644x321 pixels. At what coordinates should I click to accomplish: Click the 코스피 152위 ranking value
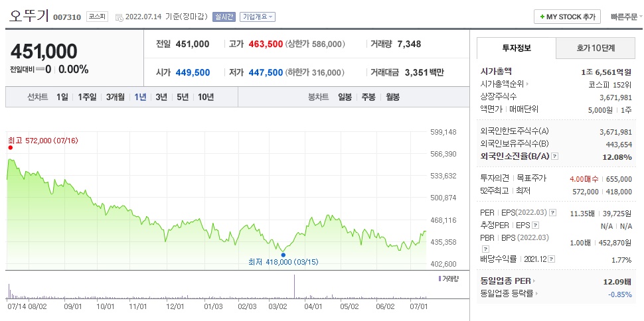click(610, 84)
